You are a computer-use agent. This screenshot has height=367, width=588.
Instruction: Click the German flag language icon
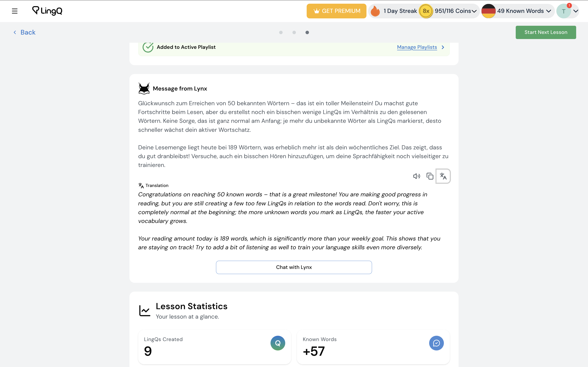point(488,11)
